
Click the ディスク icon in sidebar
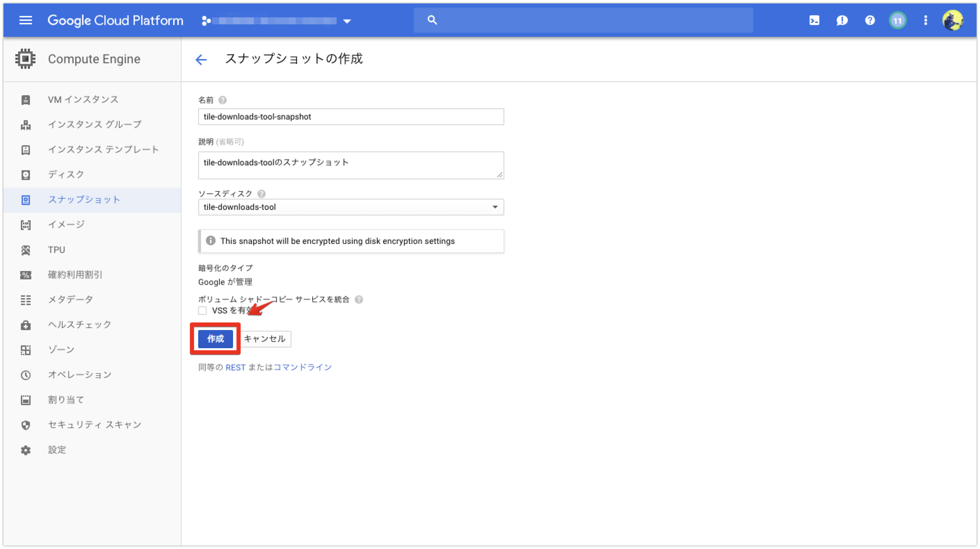coord(26,174)
